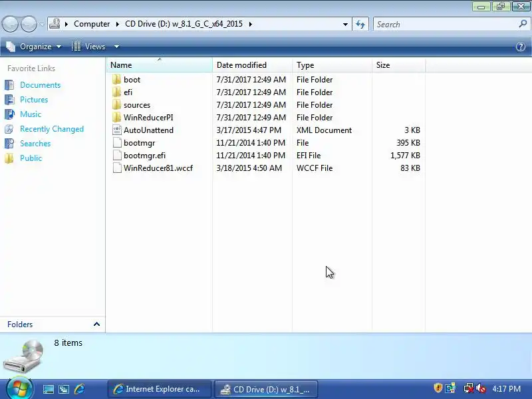Click the Forward navigation arrow button
Viewport: 532px width, 399px height.
[29, 24]
